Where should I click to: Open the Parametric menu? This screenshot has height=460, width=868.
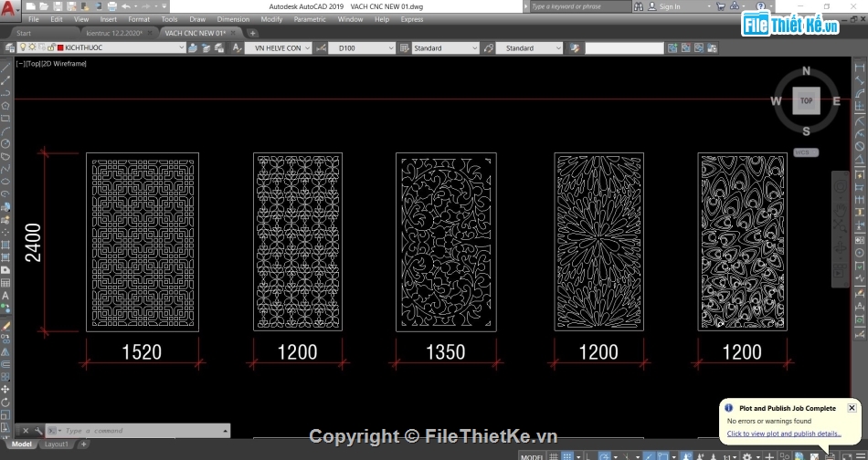click(310, 19)
